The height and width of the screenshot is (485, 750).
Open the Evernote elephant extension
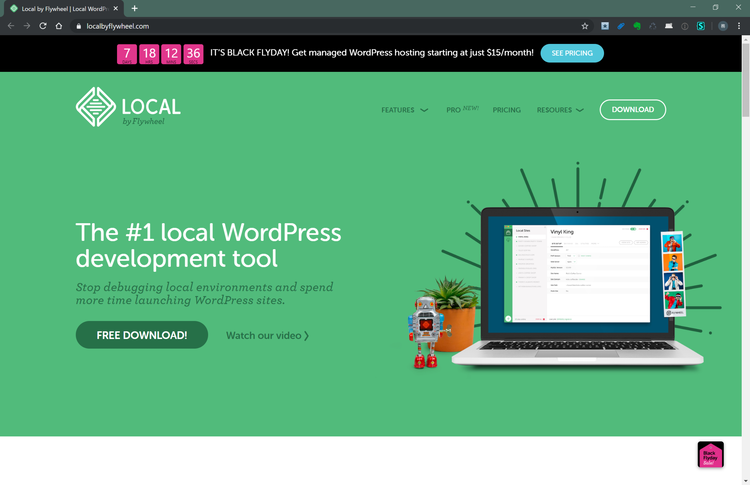[637, 26]
